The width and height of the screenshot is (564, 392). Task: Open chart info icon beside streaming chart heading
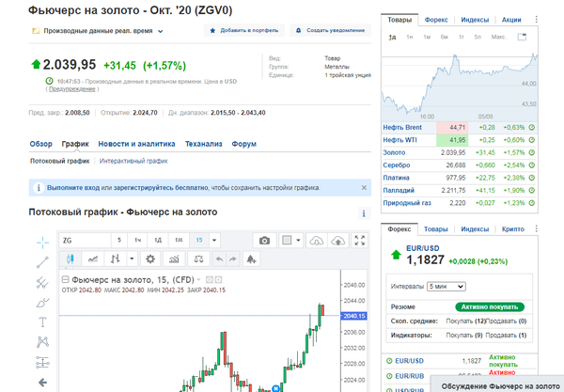tap(364, 213)
